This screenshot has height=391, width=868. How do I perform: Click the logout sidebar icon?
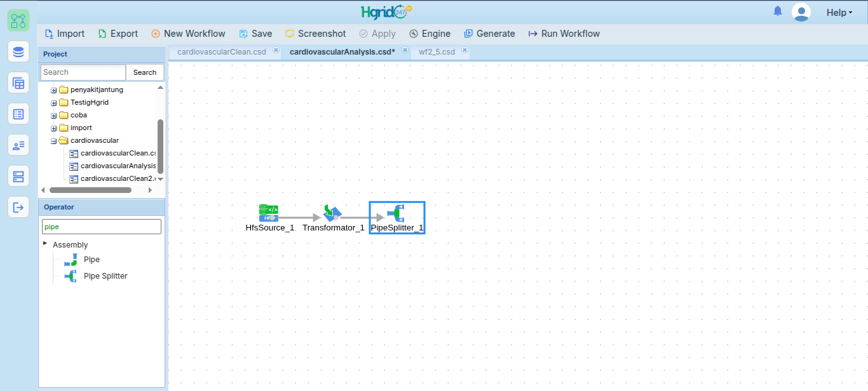18,207
